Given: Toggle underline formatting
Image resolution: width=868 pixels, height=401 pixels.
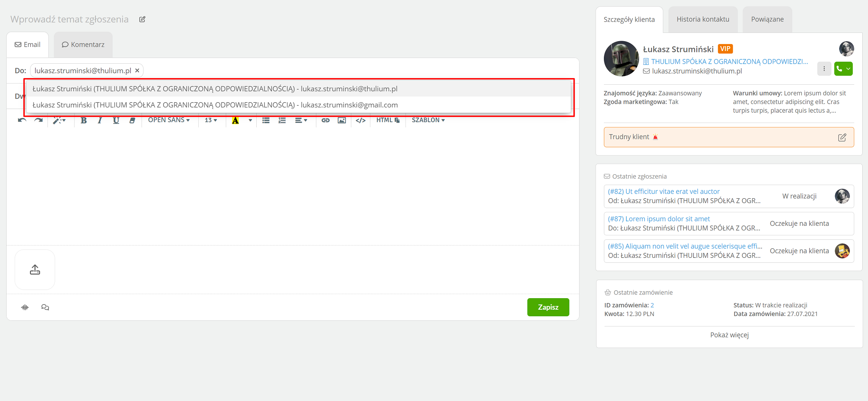Looking at the screenshot, I should [116, 120].
